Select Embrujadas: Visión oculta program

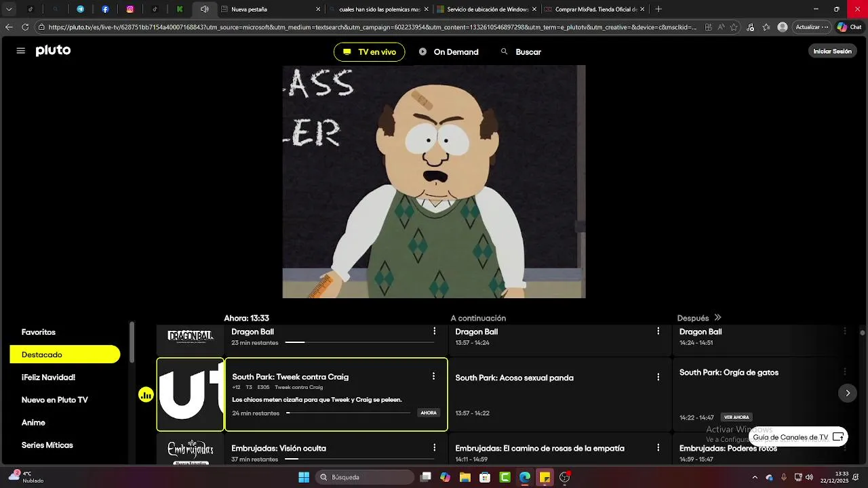tap(336, 449)
